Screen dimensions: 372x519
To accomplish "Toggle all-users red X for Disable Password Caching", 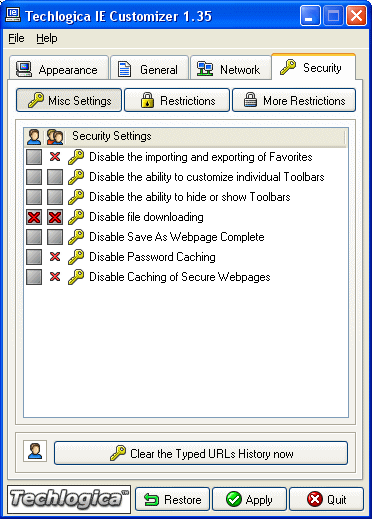I will click(55, 257).
